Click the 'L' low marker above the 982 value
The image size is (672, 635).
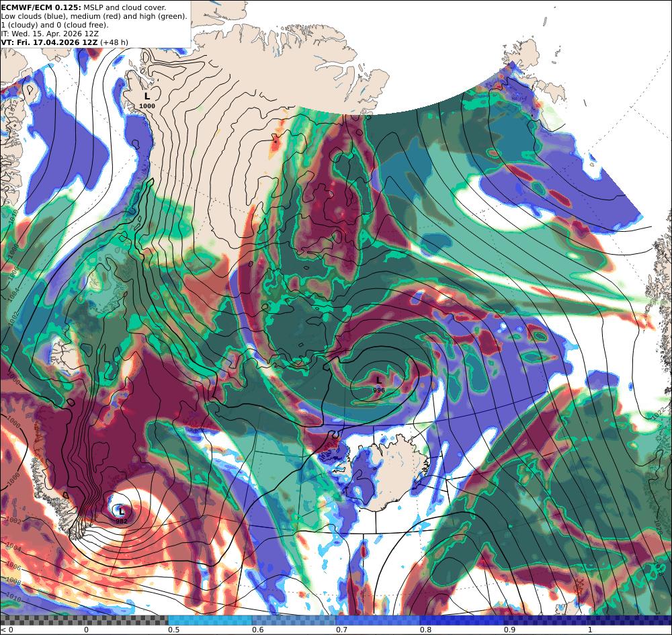click(121, 511)
